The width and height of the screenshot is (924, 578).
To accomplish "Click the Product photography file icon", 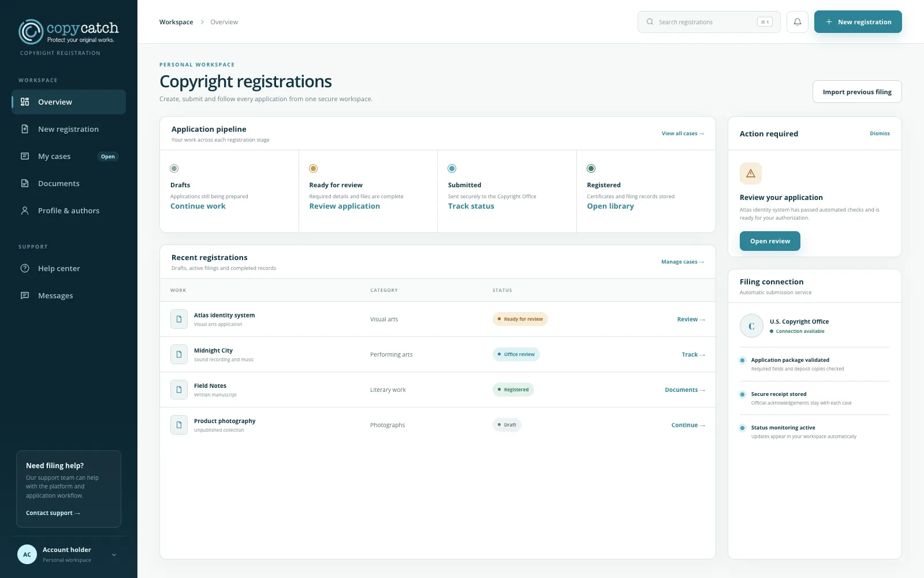I will 179,425.
